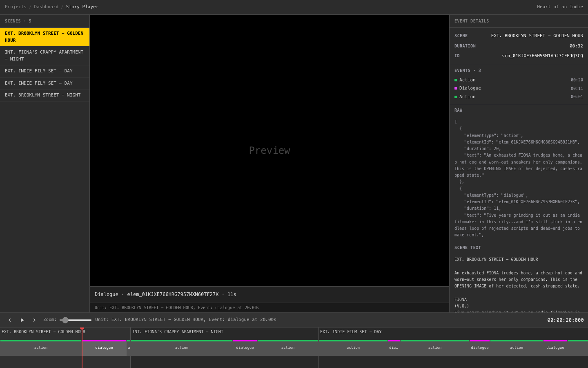588x368 pixels.
Task: Go to the Projects breadcrumb
Action: [x=16, y=7]
